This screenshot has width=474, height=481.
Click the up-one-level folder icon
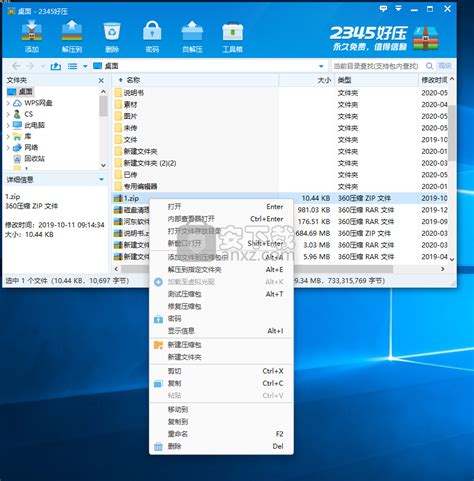[55, 66]
